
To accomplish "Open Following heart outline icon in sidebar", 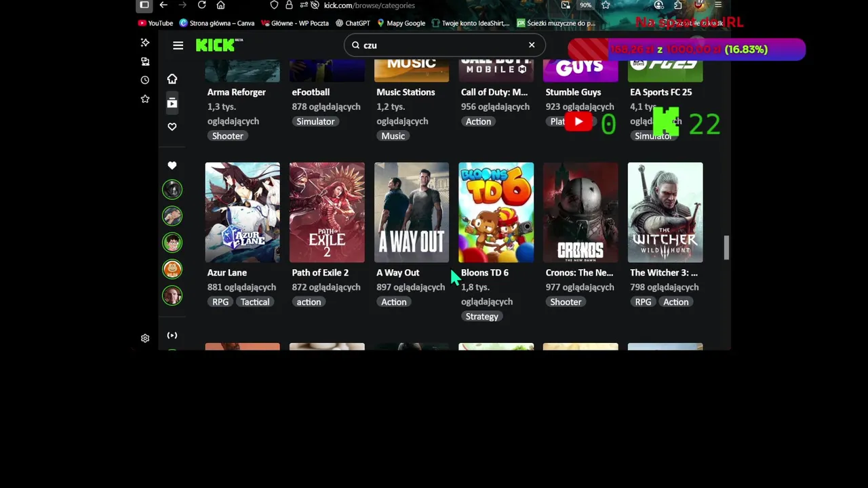I will tap(172, 127).
